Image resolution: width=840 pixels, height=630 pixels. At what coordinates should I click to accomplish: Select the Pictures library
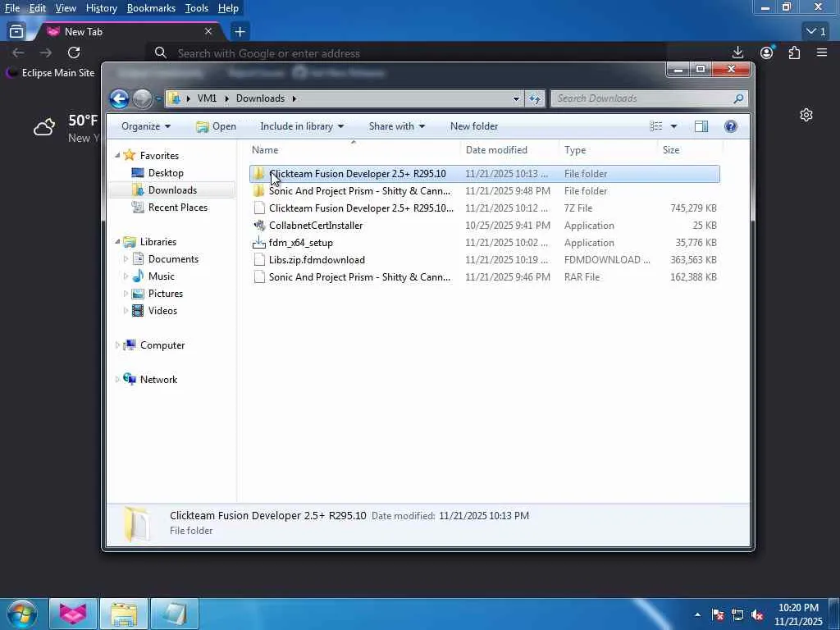pos(165,294)
